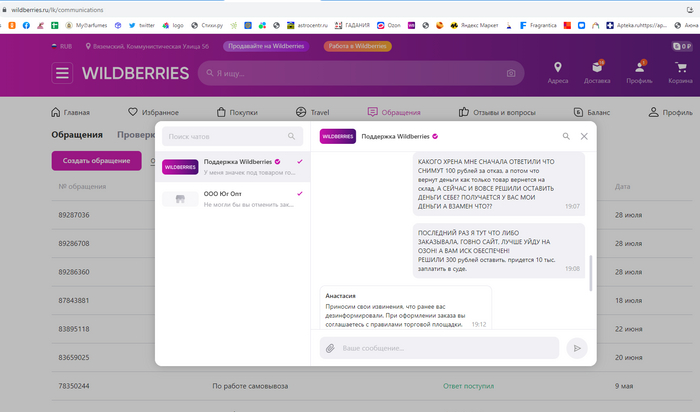The width and height of the screenshot is (700, 412).
Task: Open twitter bookmark
Action: [142, 25]
